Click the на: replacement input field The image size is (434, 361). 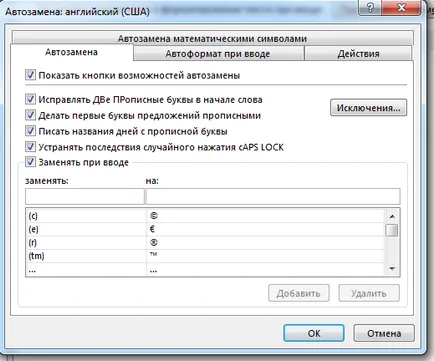[273, 196]
